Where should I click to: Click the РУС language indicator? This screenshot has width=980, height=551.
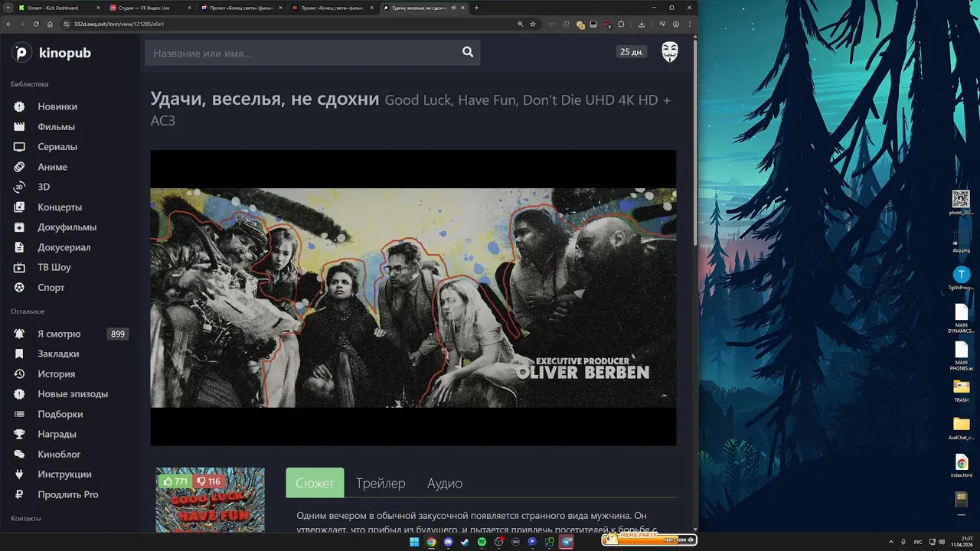918,542
